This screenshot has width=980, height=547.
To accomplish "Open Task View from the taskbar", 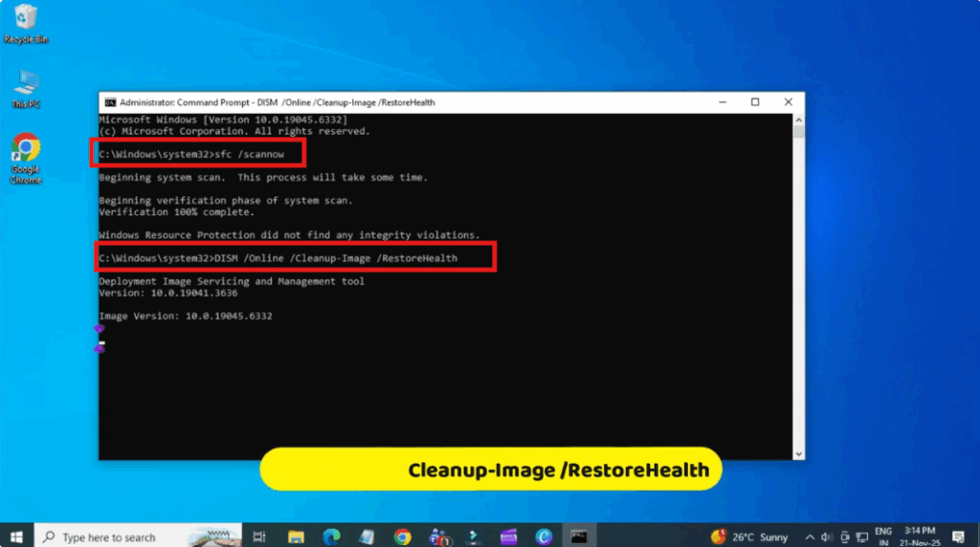I will click(258, 536).
